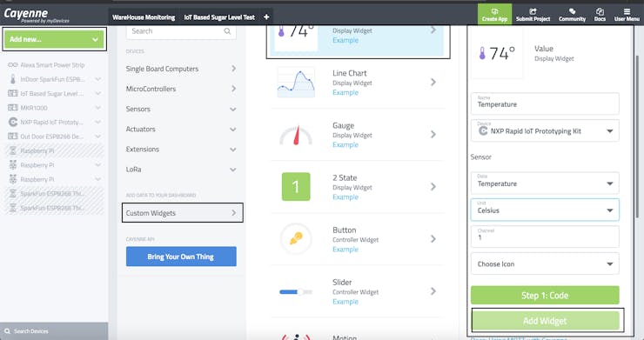This screenshot has height=340, width=644.
Task: Click the InDoor SparkFun ESP8... thermometer icon
Action: [13, 79]
